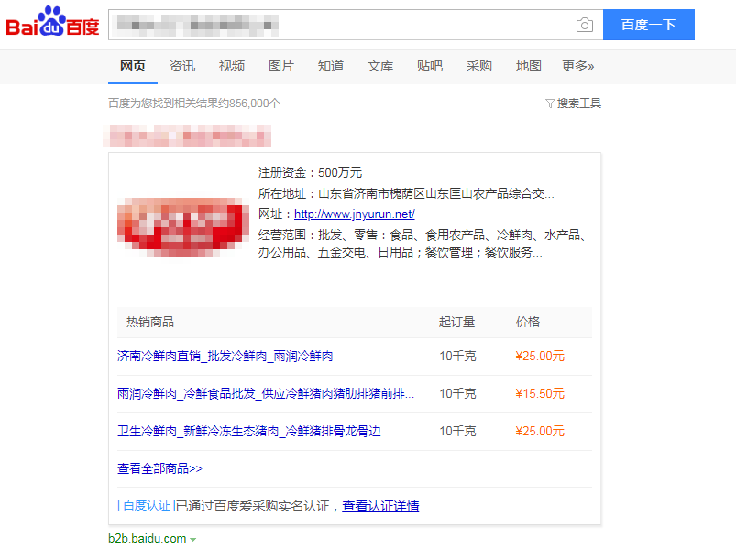Focus the Baidu search input field

point(356,25)
